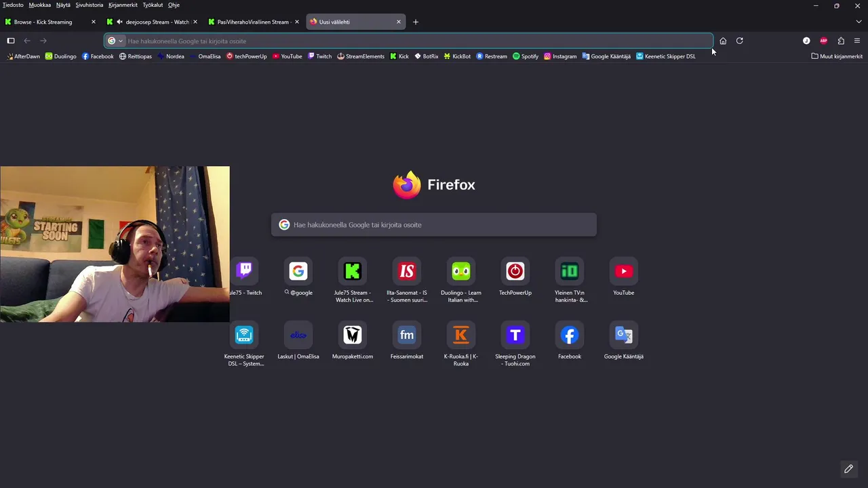Click the webcam overlay video

pos(115,244)
